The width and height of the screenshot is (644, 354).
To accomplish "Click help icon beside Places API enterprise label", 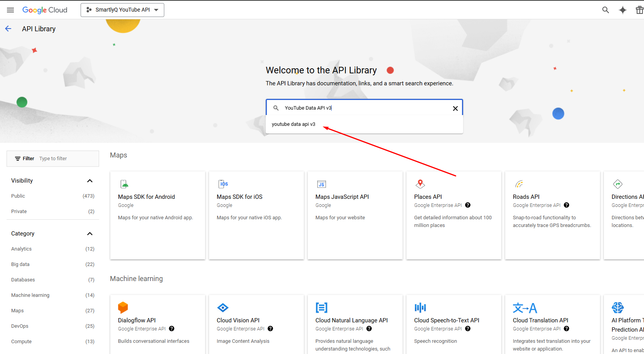I will [468, 205].
